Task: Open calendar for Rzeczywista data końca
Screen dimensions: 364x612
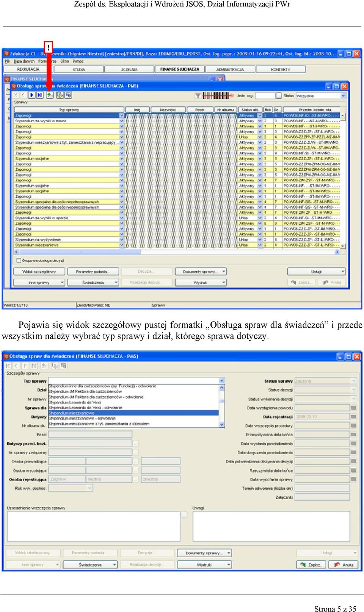Action: (353, 470)
